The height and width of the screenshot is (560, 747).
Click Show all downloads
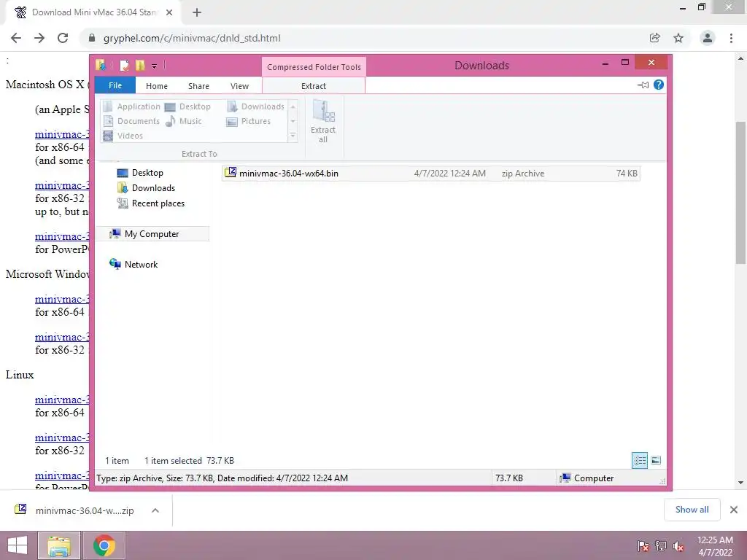pos(692,510)
